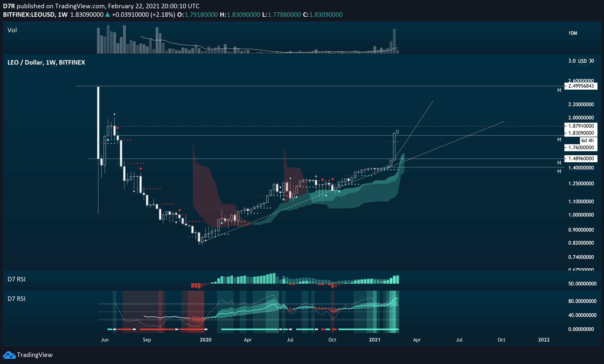604x364 pixels.
Task: Click author name D7R in header
Action: (9, 6)
